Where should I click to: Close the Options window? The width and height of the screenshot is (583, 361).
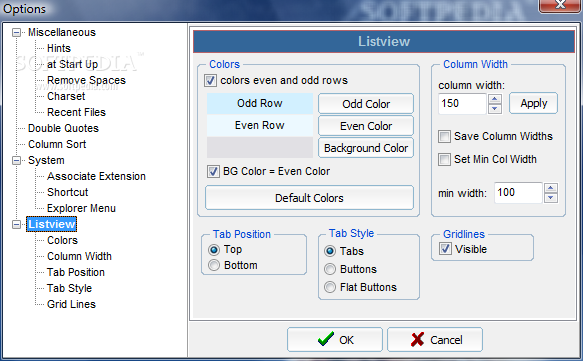point(560,5)
